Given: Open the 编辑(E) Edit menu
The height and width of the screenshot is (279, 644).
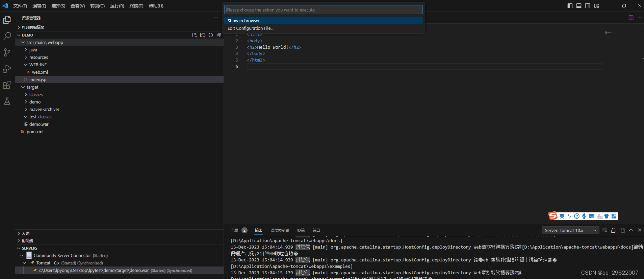Looking at the screenshot, I should tap(39, 6).
